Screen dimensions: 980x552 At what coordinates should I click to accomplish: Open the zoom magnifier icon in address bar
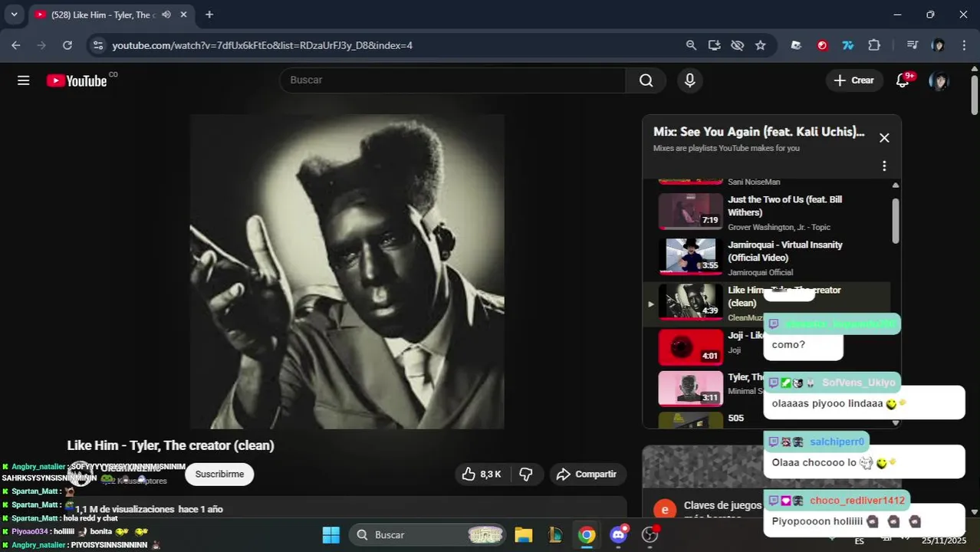[x=691, y=45]
